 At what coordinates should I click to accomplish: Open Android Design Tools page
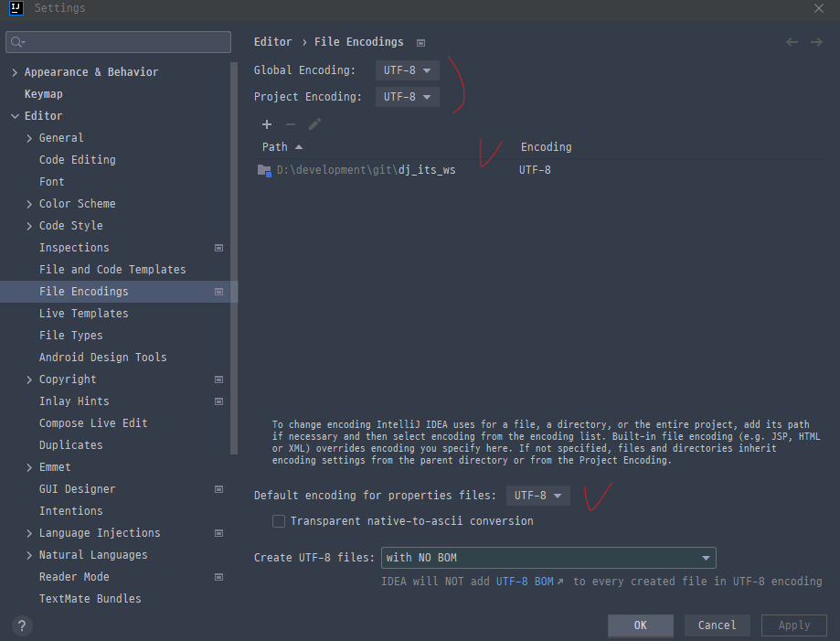coord(103,358)
